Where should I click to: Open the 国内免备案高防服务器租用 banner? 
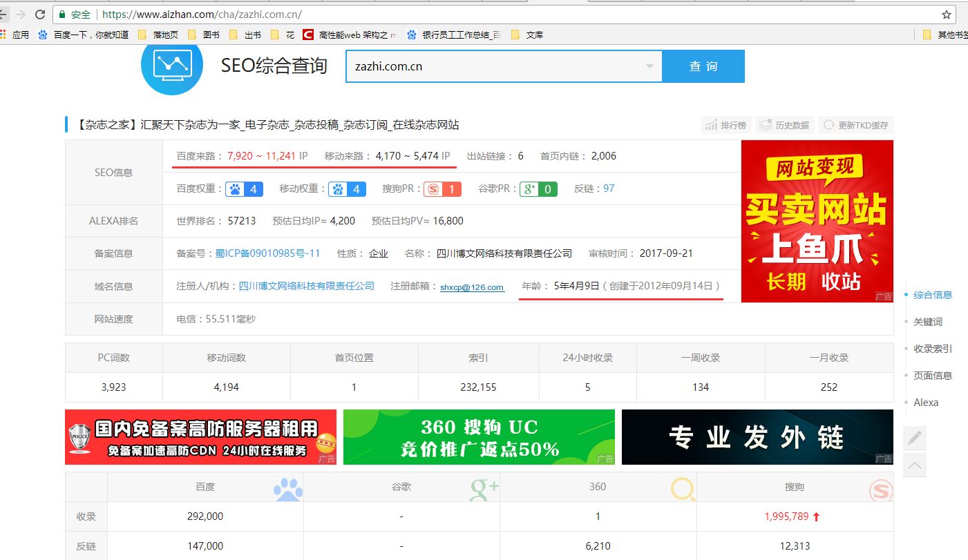pyautogui.click(x=200, y=437)
